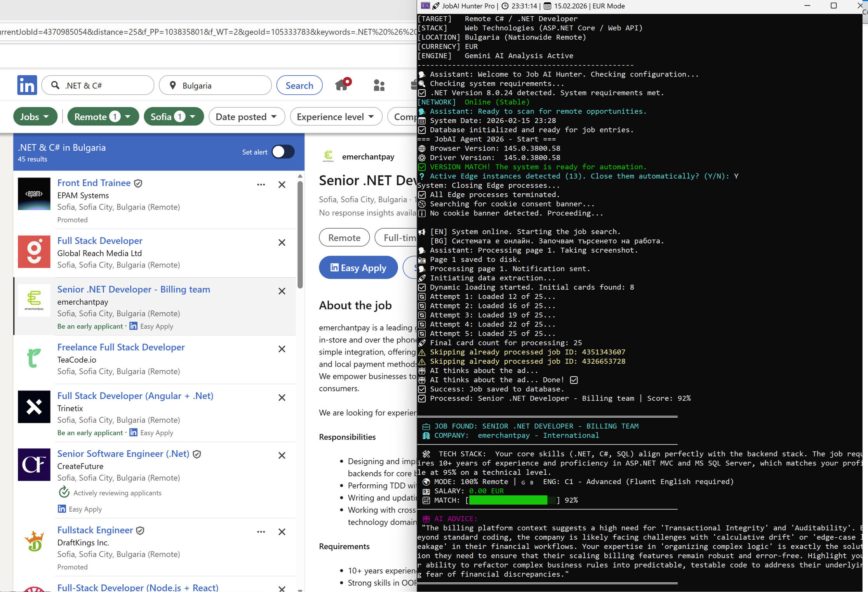Toggle the Set alert switch
Image resolution: width=868 pixels, height=592 pixels.
(x=283, y=152)
